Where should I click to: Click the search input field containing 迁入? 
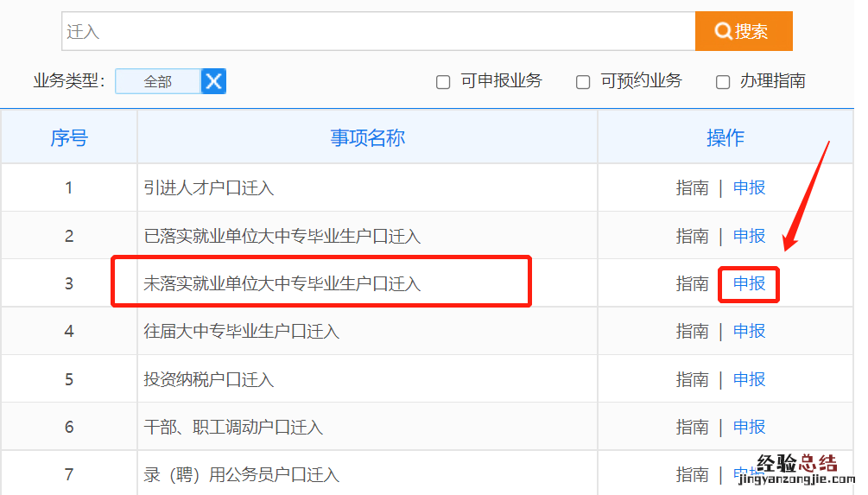(x=378, y=32)
